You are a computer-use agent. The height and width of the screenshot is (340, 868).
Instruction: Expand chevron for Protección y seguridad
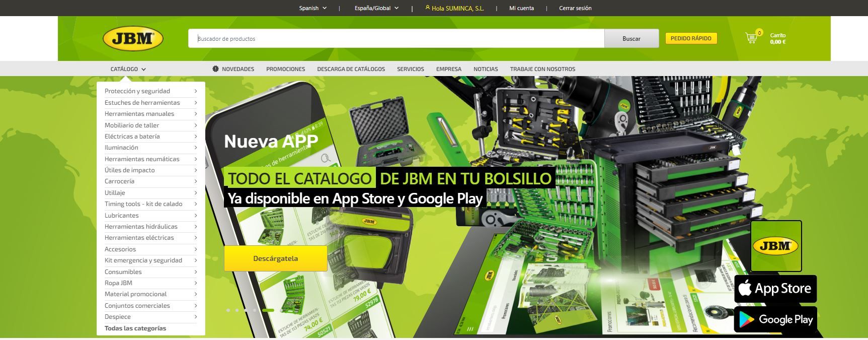pyautogui.click(x=195, y=91)
